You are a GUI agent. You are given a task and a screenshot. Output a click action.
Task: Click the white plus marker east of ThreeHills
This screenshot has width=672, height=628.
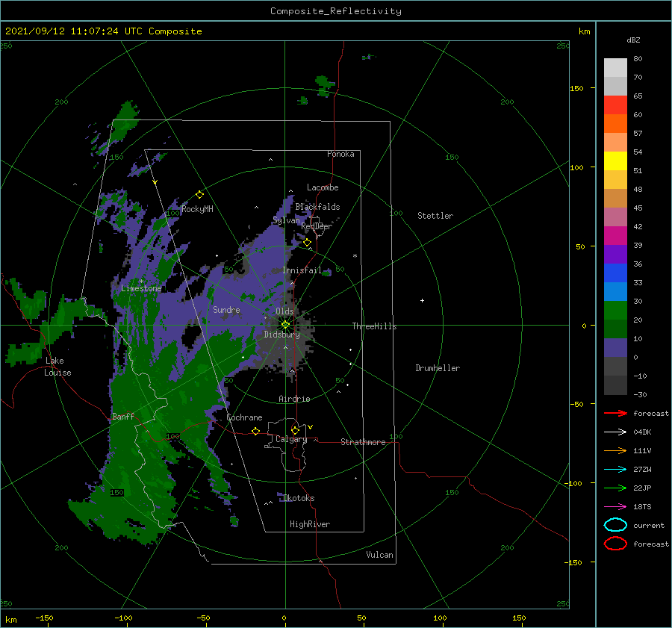point(422,300)
